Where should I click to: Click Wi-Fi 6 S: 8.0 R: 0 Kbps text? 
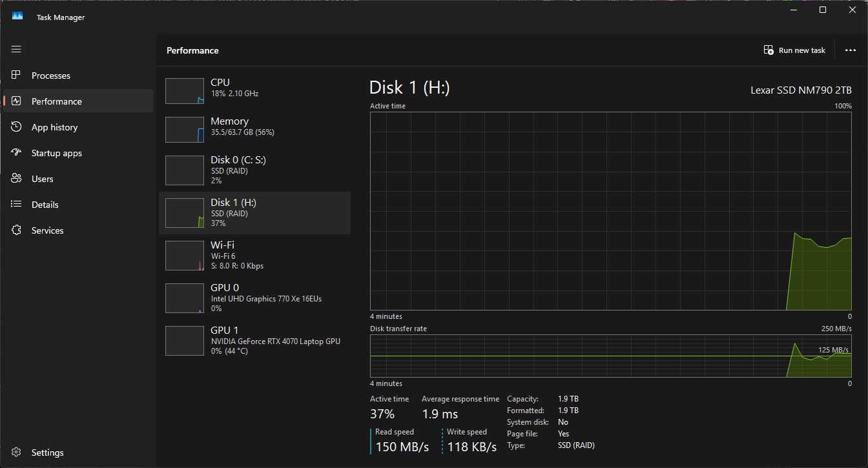237,261
